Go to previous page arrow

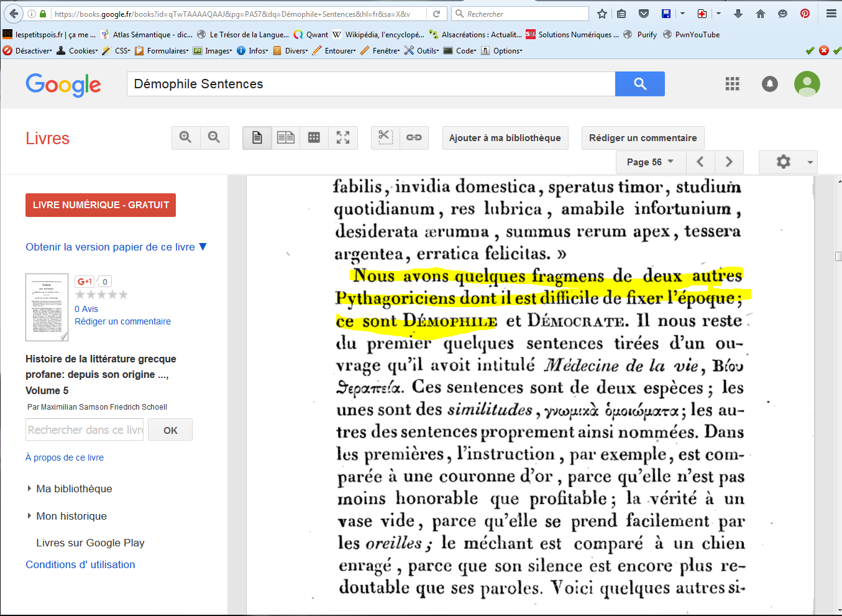(700, 162)
